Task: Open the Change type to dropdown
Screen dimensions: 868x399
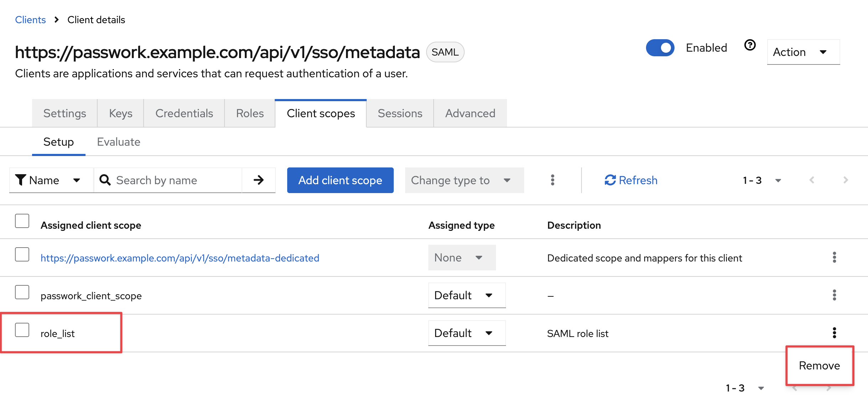Action: click(464, 180)
